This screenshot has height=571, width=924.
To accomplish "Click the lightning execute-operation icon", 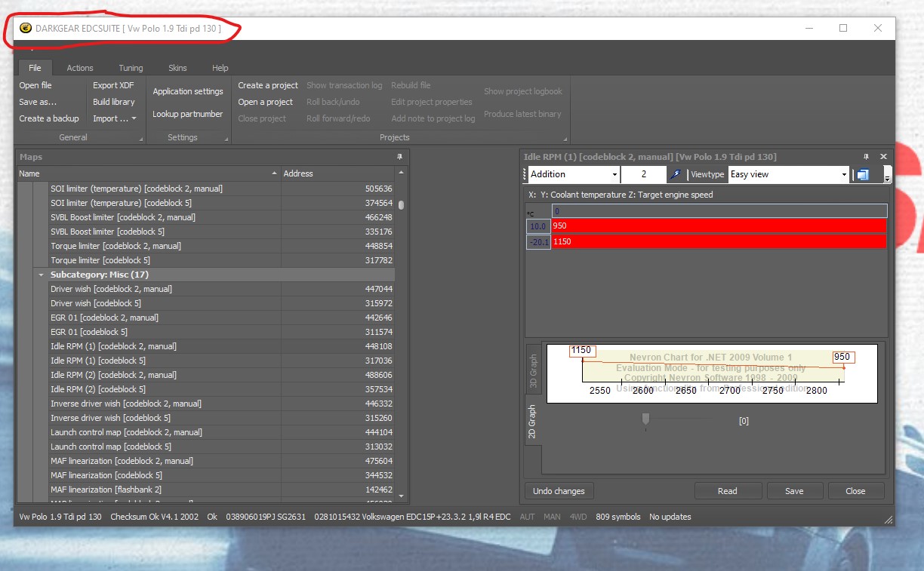I will (677, 174).
